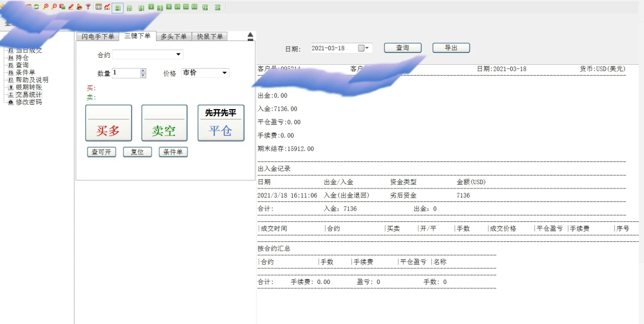Click the zoom-in magnifier toolbar icon
Screen dimensions: 644x324
click(46, 7)
